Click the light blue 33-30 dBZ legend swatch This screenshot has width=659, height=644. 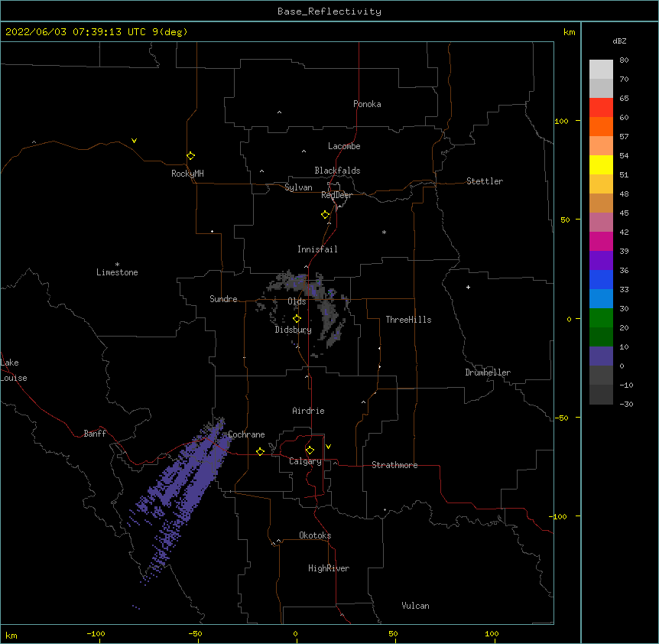601,299
